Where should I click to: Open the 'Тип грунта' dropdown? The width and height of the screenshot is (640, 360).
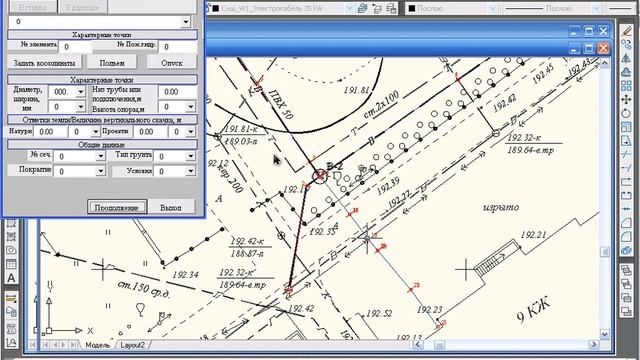point(191,156)
